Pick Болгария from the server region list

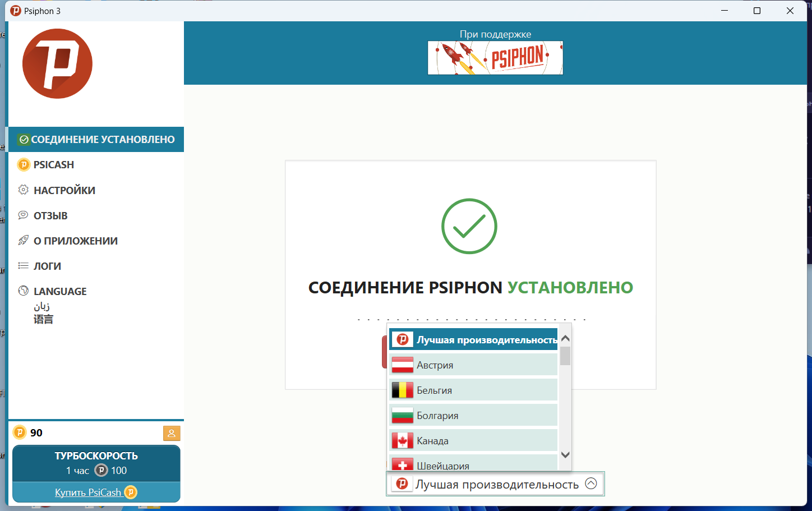click(473, 415)
